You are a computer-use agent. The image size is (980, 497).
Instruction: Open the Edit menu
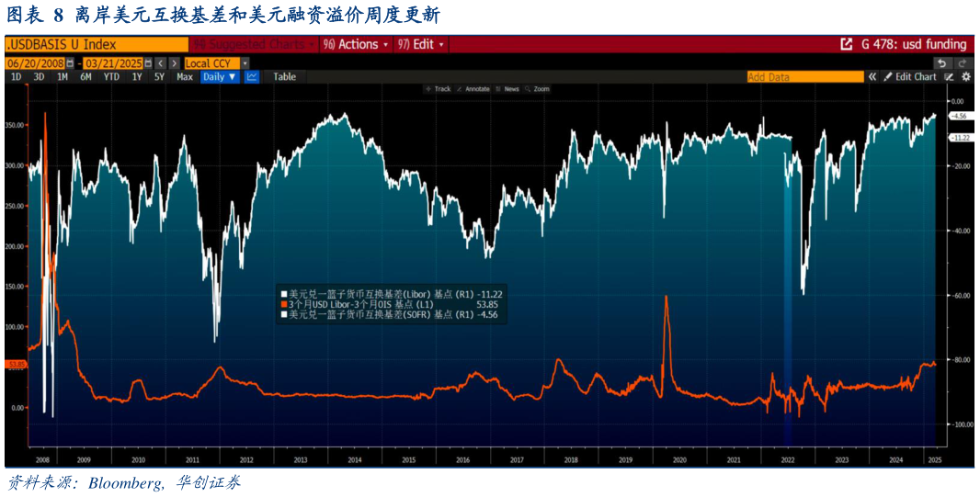pos(423,44)
